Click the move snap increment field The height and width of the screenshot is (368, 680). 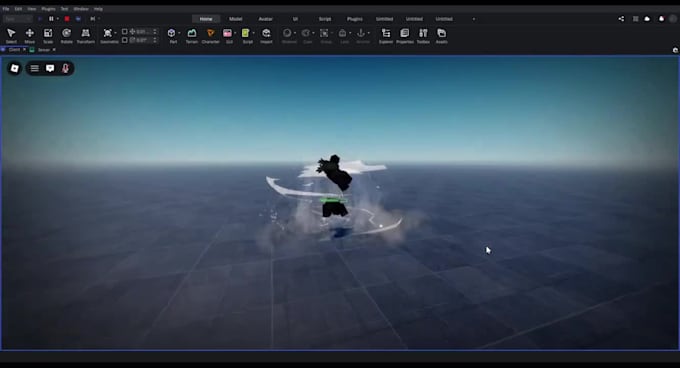coord(143,32)
